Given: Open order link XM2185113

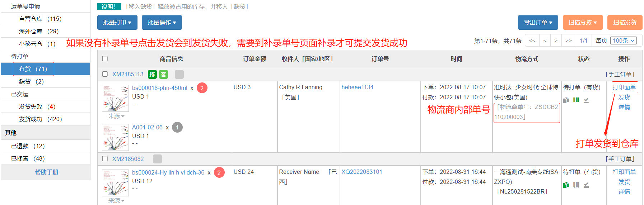Looking at the screenshot, I should (x=128, y=74).
